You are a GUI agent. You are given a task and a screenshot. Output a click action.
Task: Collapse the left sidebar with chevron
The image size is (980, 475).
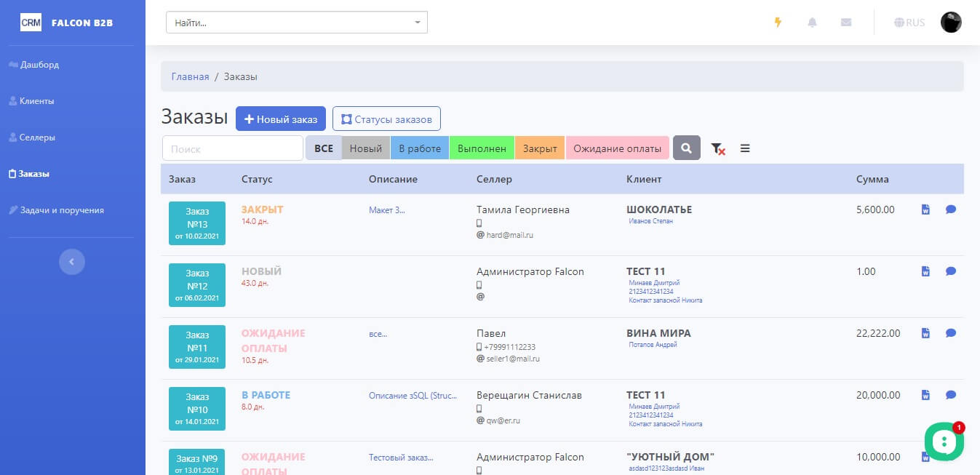(x=71, y=261)
